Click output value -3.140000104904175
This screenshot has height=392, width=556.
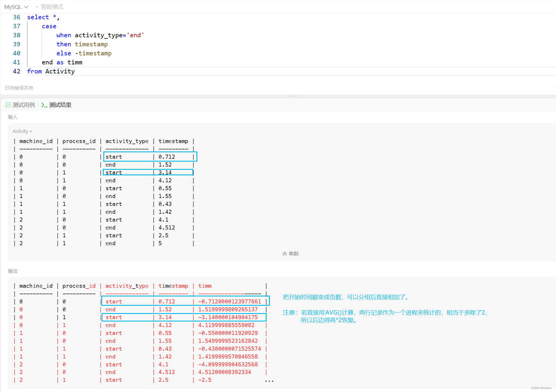pyautogui.click(x=228, y=317)
